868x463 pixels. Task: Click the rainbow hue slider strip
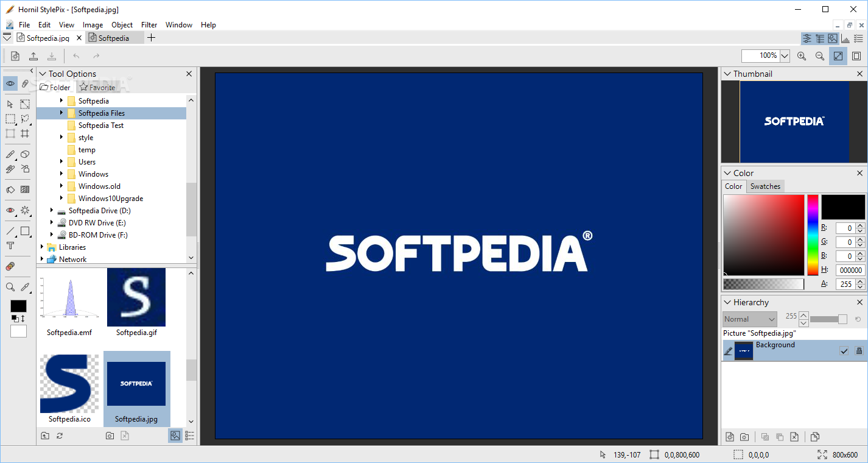click(813, 235)
